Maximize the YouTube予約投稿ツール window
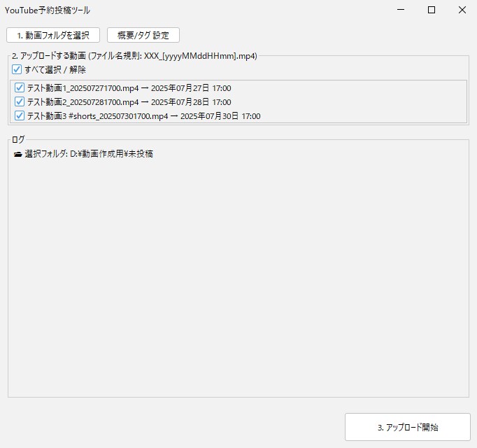The height and width of the screenshot is (448, 477). pyautogui.click(x=432, y=10)
